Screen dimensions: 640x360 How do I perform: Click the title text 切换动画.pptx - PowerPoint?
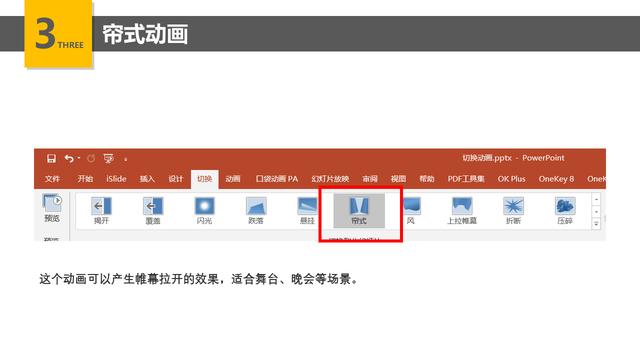tap(513, 158)
